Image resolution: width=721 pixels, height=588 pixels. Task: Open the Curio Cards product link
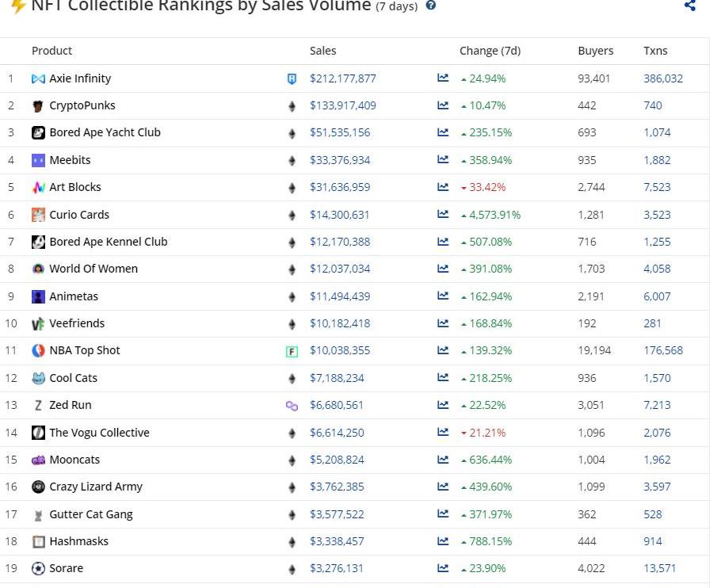[x=79, y=215]
